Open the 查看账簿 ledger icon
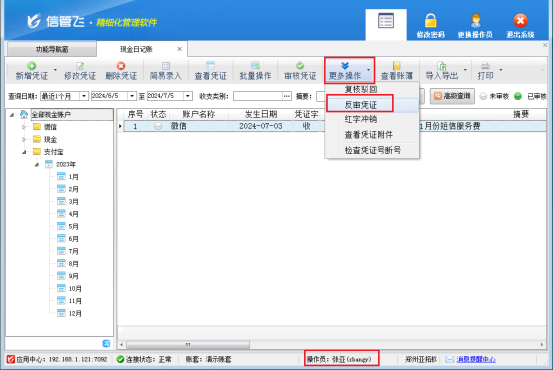The width and height of the screenshot is (553, 370). pyautogui.click(x=397, y=66)
